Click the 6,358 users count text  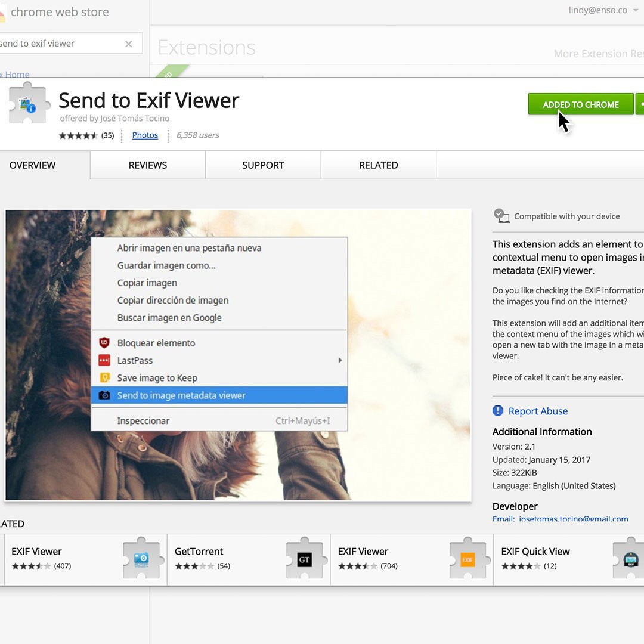197,135
